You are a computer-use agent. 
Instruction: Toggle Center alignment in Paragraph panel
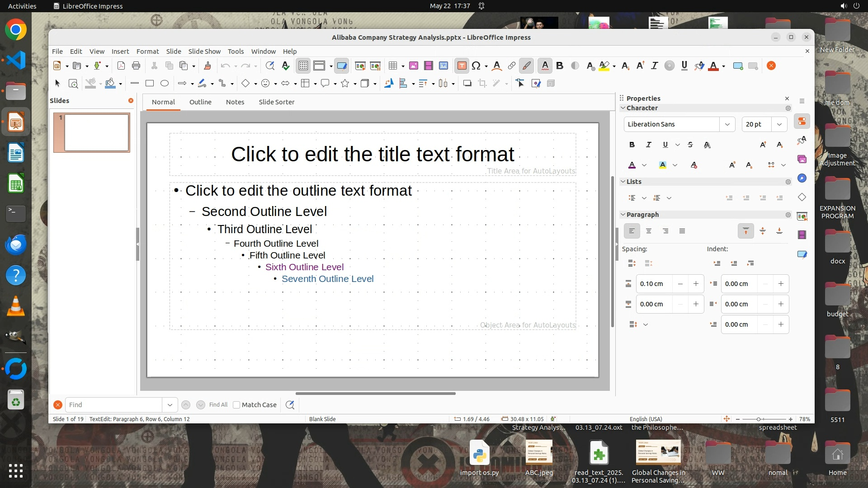pos(649,231)
